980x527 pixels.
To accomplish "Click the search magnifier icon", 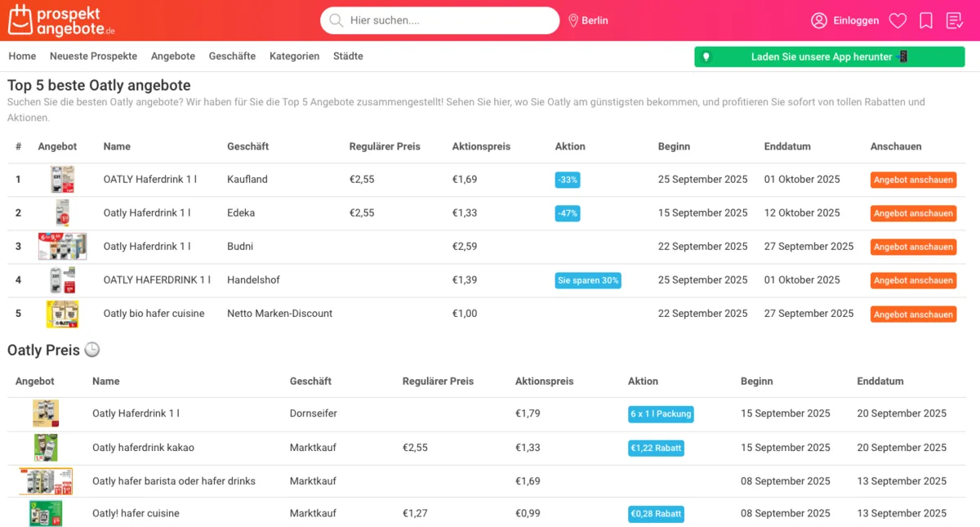I will tap(335, 20).
